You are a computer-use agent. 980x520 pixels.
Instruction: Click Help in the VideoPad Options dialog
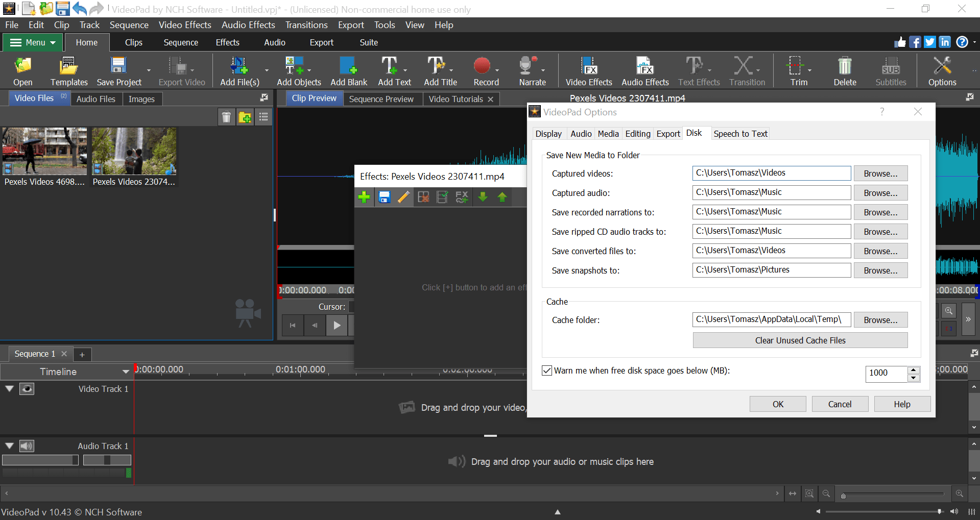pyautogui.click(x=902, y=404)
